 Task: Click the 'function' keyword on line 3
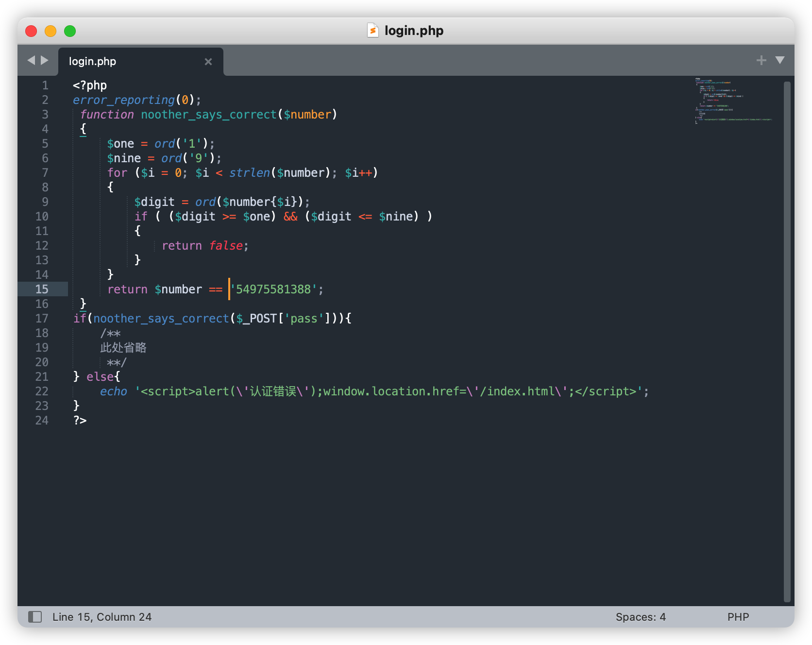pyautogui.click(x=107, y=115)
